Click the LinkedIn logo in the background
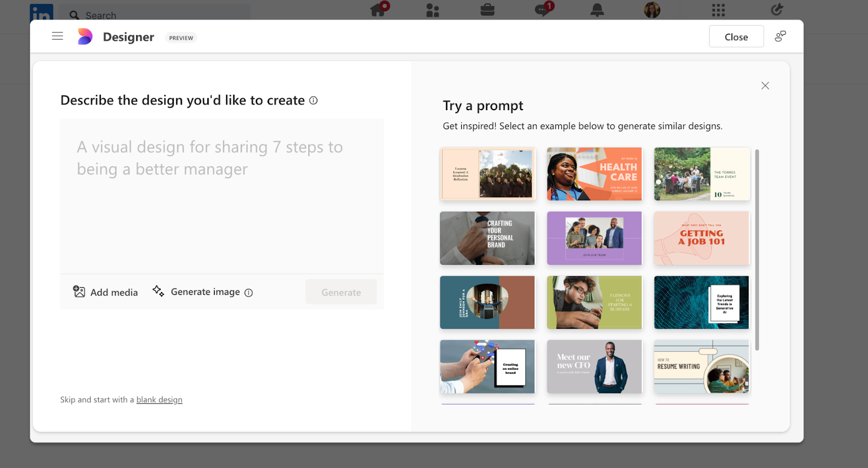This screenshot has width=868, height=468. 41,12
